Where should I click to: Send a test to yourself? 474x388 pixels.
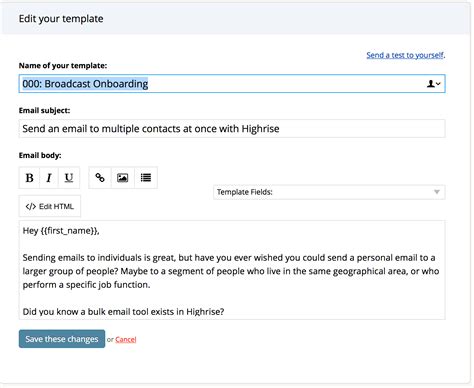(x=405, y=55)
